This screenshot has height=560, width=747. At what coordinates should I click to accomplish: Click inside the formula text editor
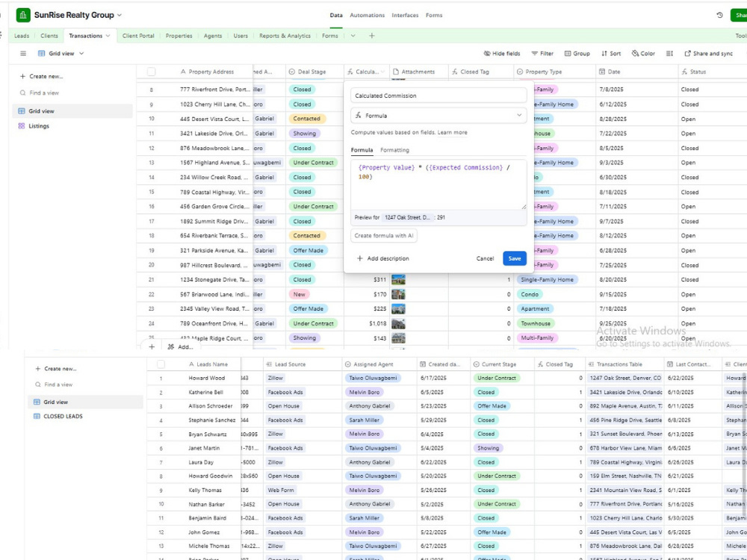point(438,184)
